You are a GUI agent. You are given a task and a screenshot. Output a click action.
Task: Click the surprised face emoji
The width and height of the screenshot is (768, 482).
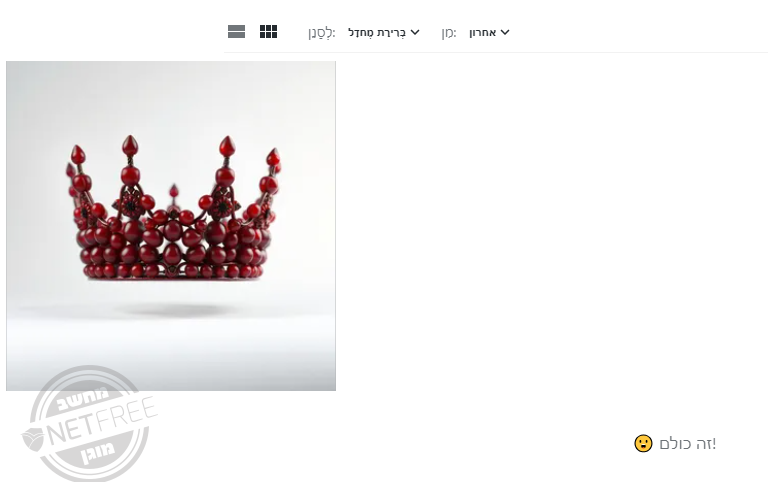pos(643,443)
